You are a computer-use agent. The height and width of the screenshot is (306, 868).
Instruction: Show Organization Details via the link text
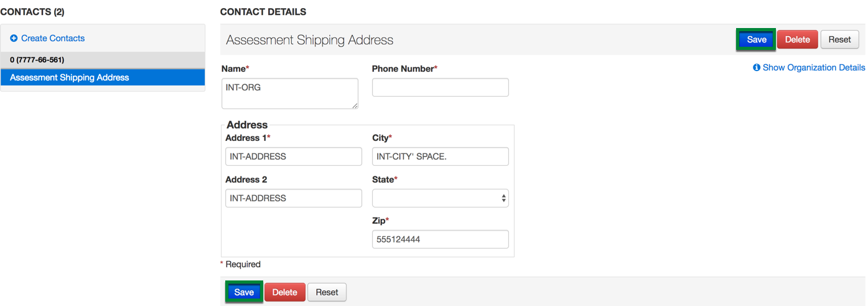813,67
